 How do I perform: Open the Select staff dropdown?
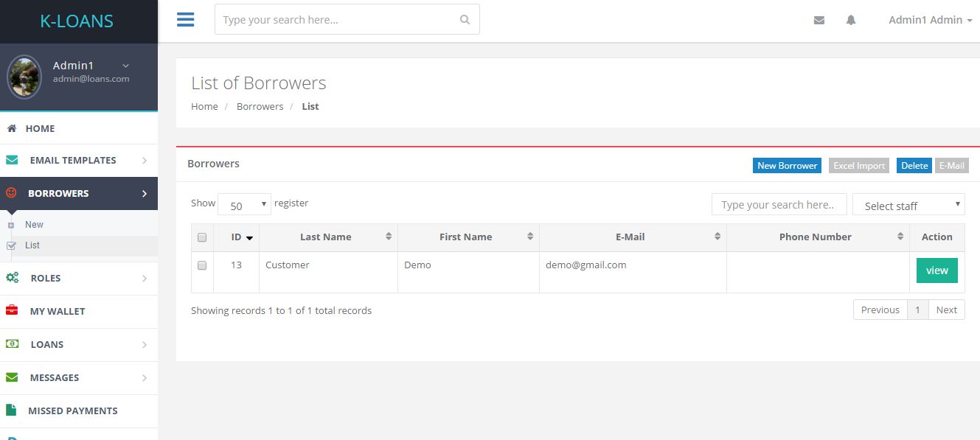908,205
